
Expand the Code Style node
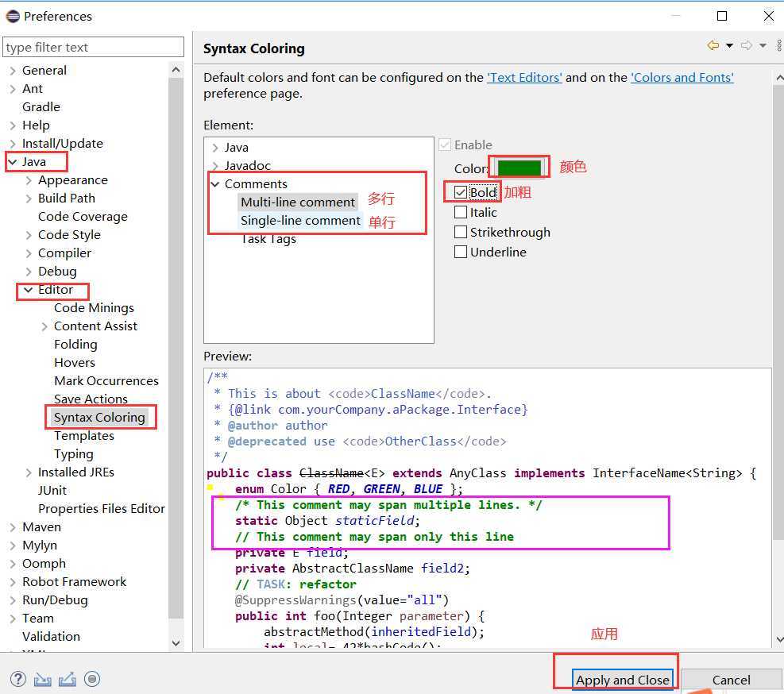(x=29, y=235)
